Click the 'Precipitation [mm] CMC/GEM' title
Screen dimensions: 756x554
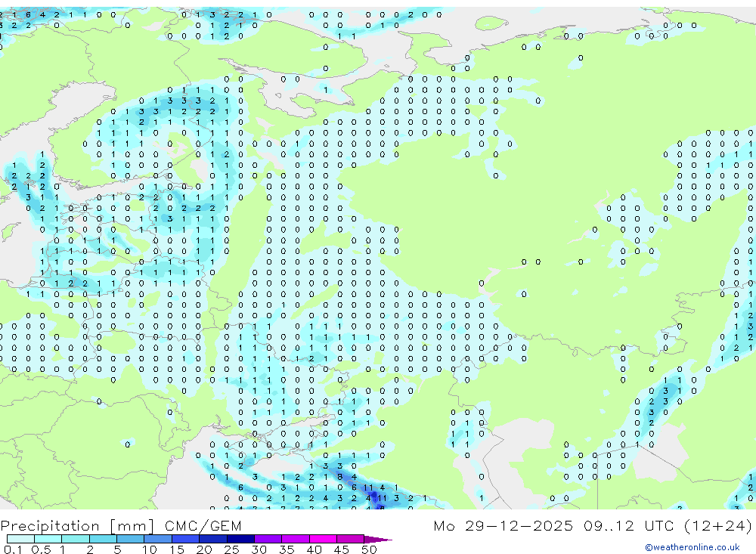(x=121, y=526)
